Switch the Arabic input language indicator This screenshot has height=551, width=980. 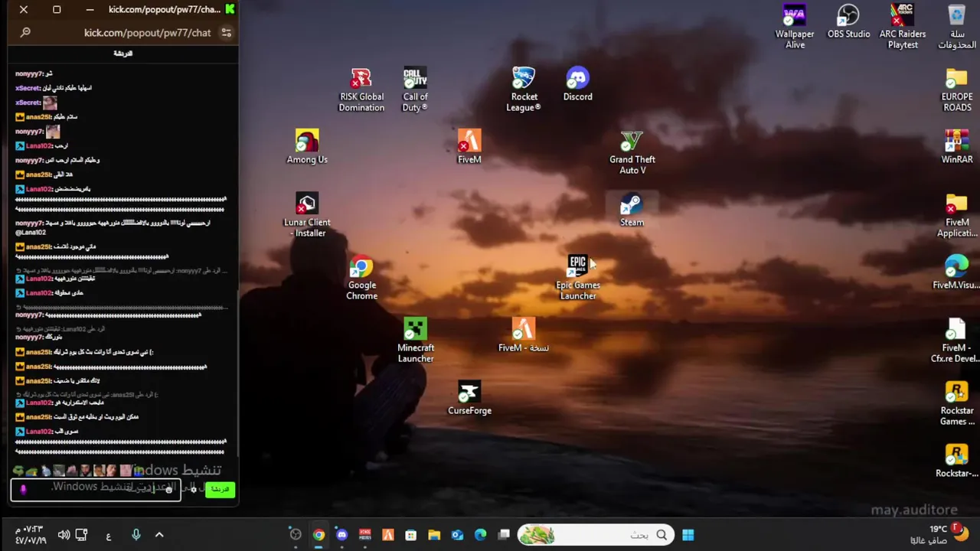108,536
